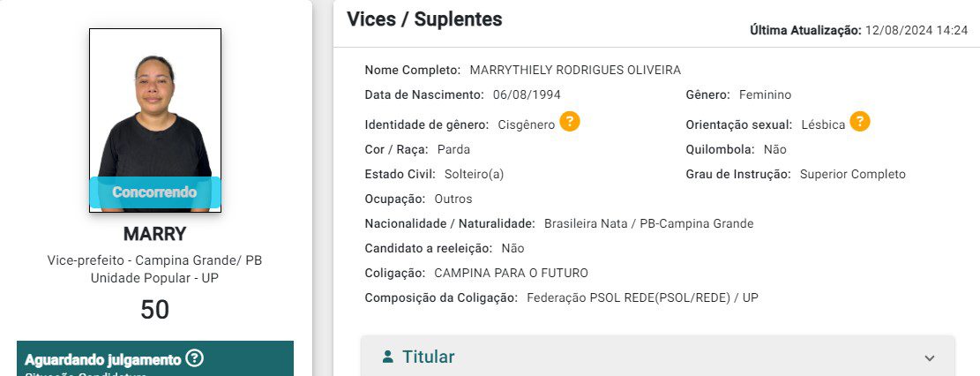This screenshot has width=980, height=376.
Task: Click the candidate name MARRY
Action: [x=154, y=235]
